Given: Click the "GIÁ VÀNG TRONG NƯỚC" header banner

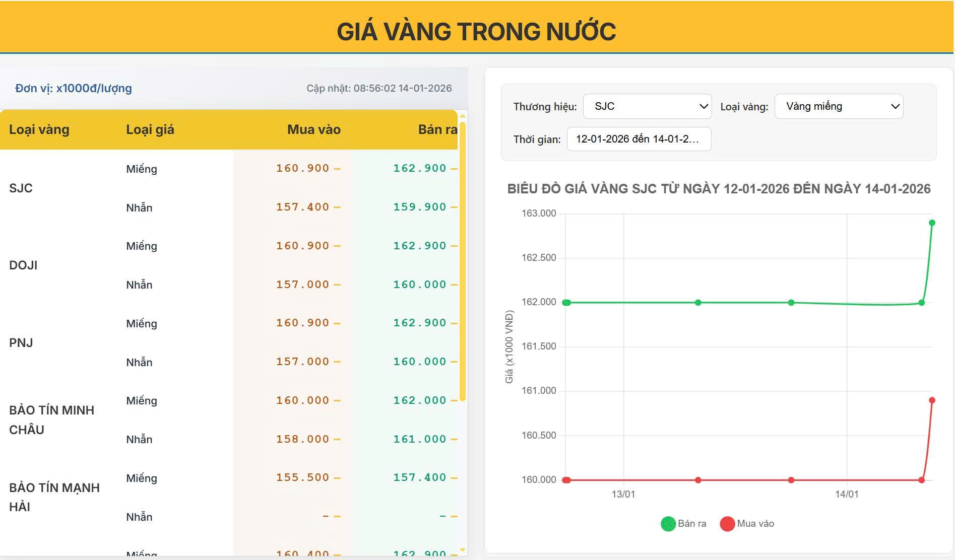Looking at the screenshot, I should coord(477,31).
